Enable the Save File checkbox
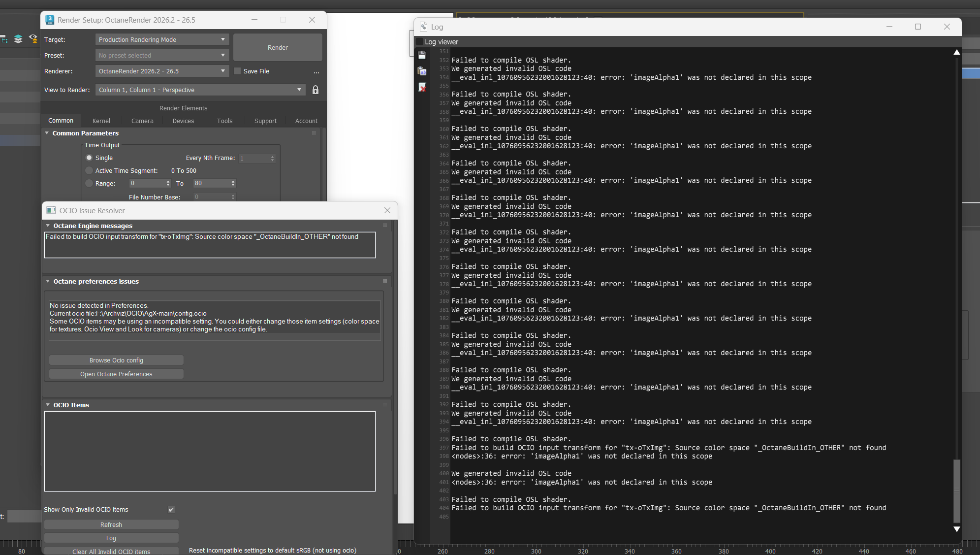 click(x=237, y=71)
